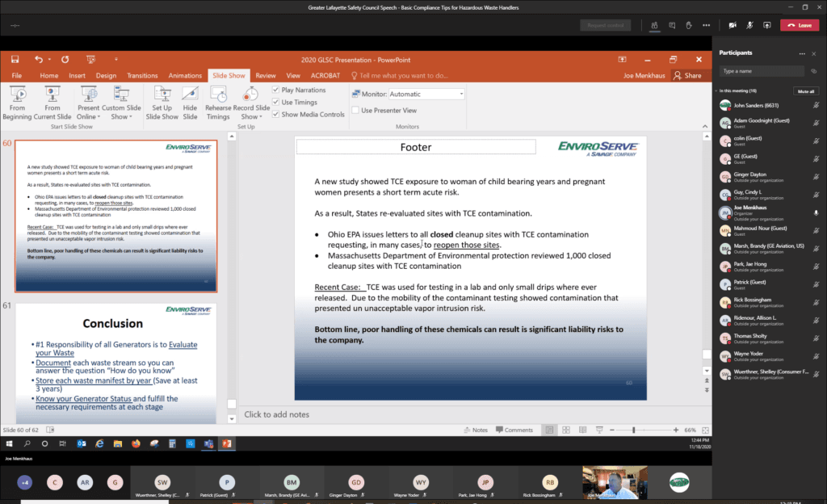Open Comments pane in status bar
The width and height of the screenshot is (827, 504).
(x=514, y=430)
